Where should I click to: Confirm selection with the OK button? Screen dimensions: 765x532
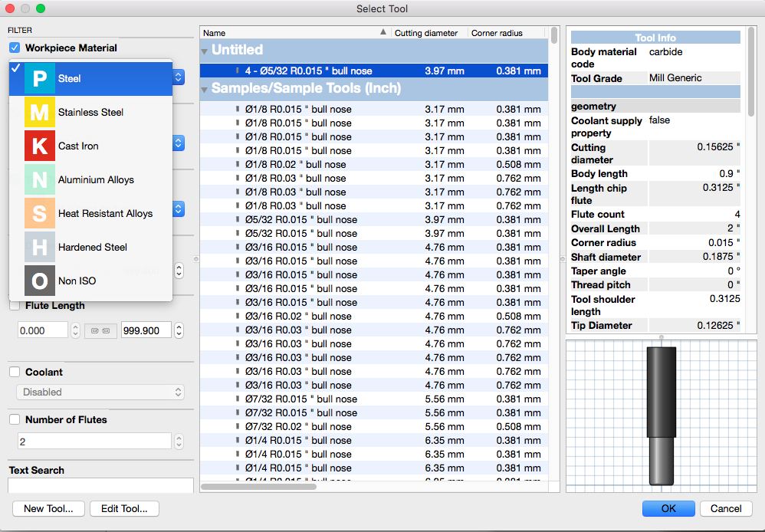point(668,508)
